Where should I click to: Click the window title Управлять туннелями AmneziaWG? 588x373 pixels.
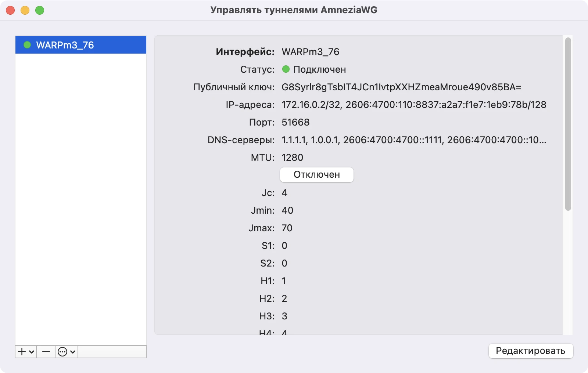294,10
